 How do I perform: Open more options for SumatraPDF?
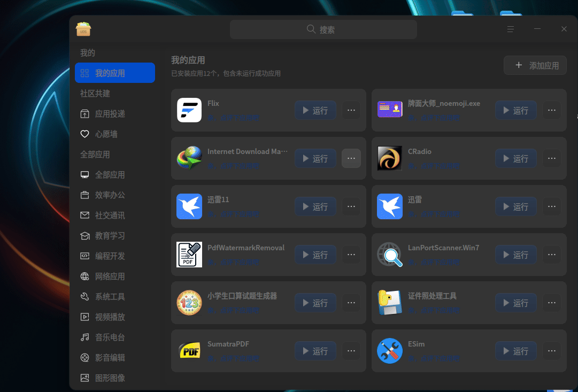(351, 351)
